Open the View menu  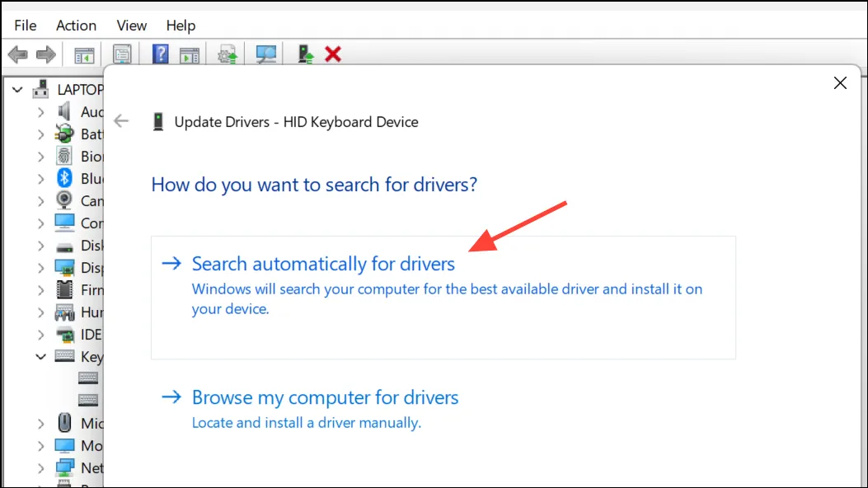(x=131, y=26)
